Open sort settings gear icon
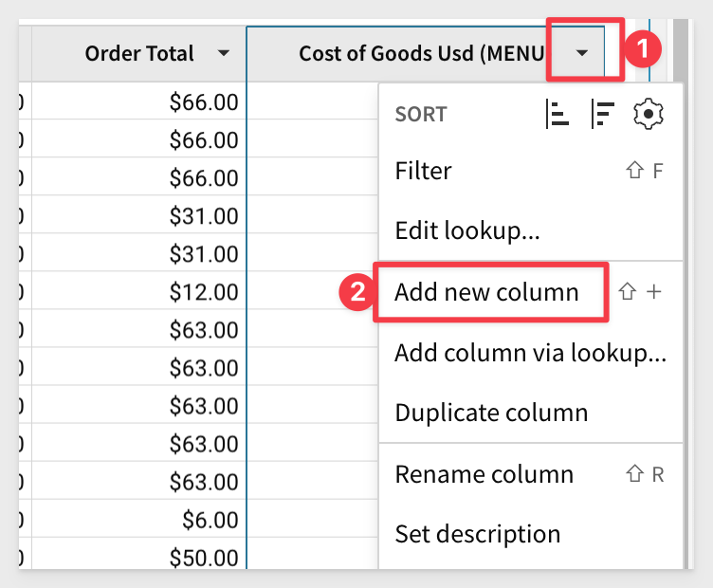This screenshot has height=588, width=713. pyautogui.click(x=648, y=114)
